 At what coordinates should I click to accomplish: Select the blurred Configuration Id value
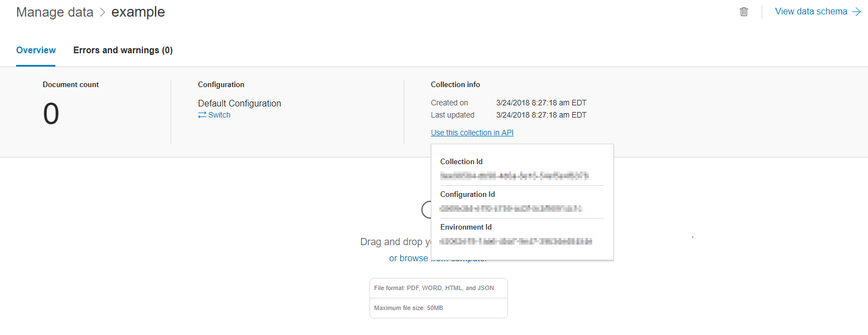512,209
